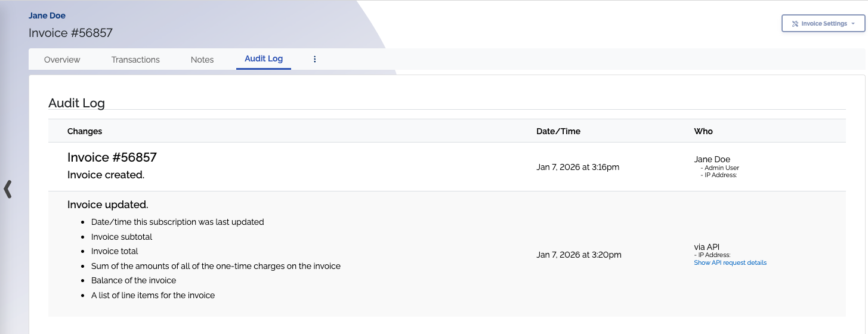This screenshot has width=868, height=334.
Task: Open Jane Doe customer link in page header
Action: click(47, 16)
